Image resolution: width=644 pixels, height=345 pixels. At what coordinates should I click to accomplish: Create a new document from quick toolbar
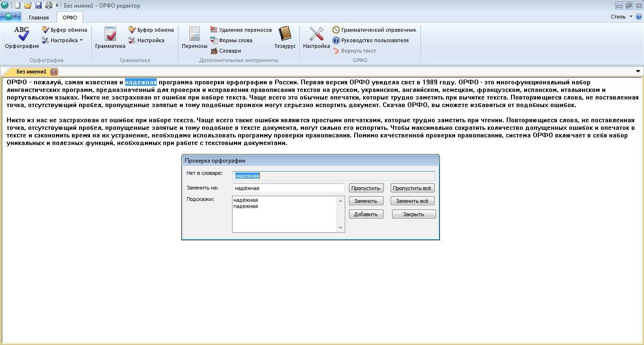[18, 5]
